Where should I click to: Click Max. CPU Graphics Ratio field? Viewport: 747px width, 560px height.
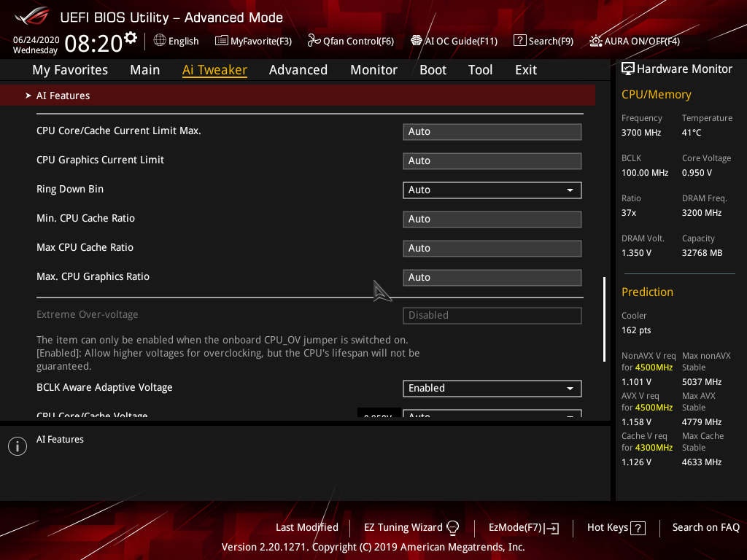click(492, 278)
